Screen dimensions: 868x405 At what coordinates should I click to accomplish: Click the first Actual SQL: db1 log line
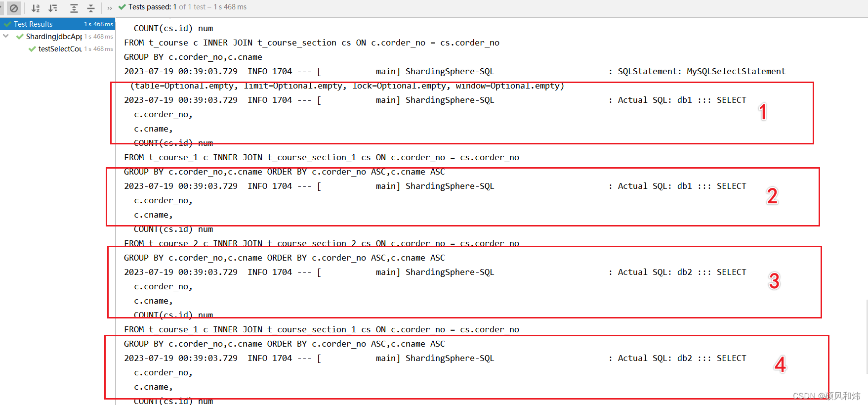435,100
